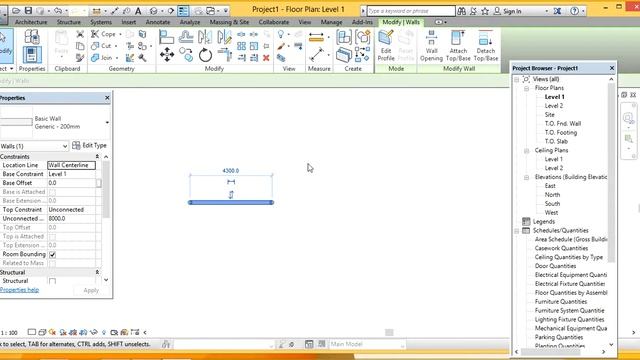The image size is (640, 360).
Task: Click the binoculars search icon
Action: tap(461, 11)
